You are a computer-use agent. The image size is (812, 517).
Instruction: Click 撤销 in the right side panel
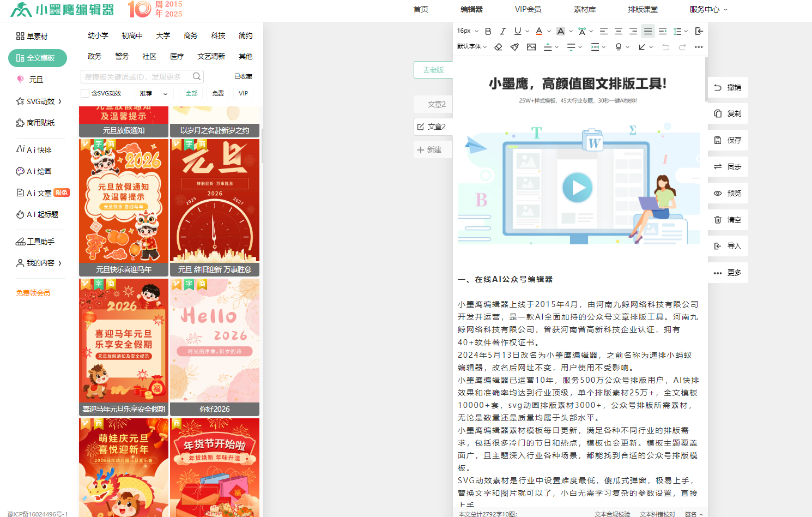point(728,87)
